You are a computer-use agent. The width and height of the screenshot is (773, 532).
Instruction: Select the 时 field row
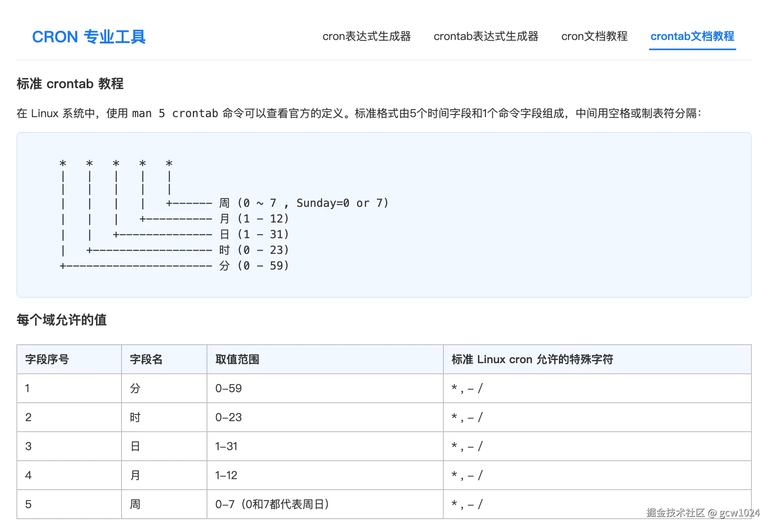click(135, 417)
